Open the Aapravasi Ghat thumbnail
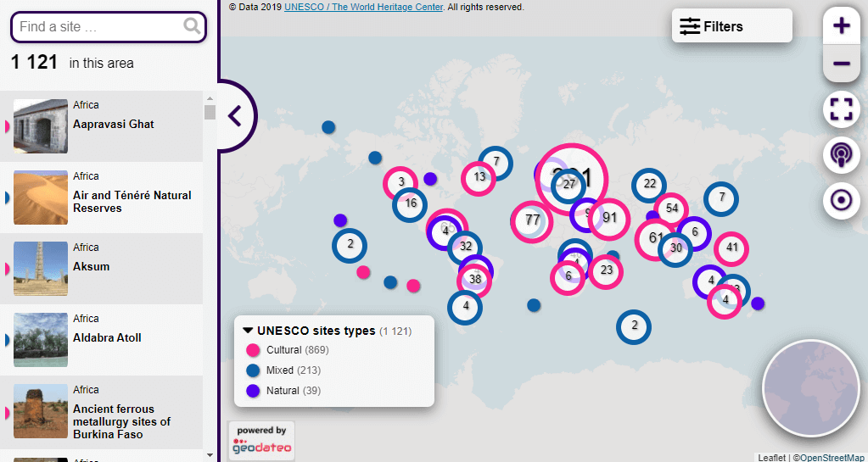 [x=41, y=126]
